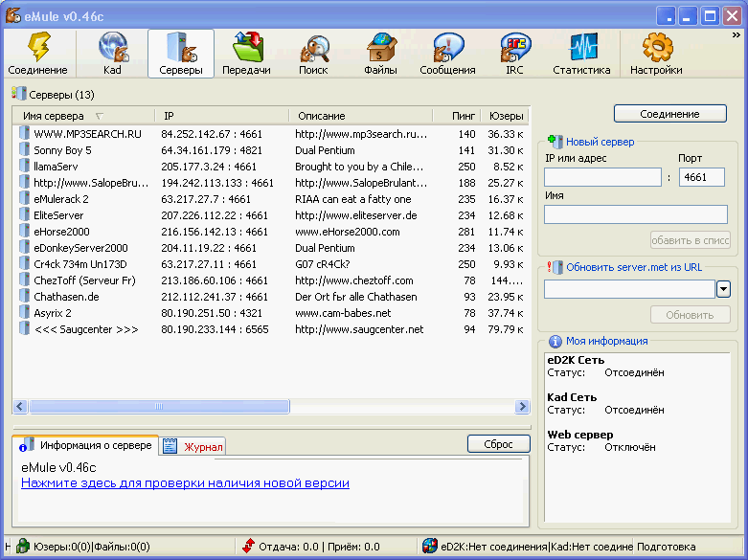Click the horizontal scrollbar thumb of server list
748x560 pixels.
[x=159, y=407]
